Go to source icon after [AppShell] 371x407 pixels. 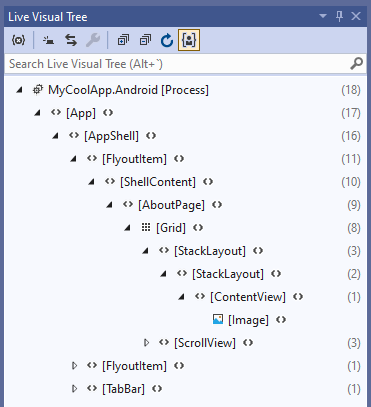pyautogui.click(x=151, y=136)
